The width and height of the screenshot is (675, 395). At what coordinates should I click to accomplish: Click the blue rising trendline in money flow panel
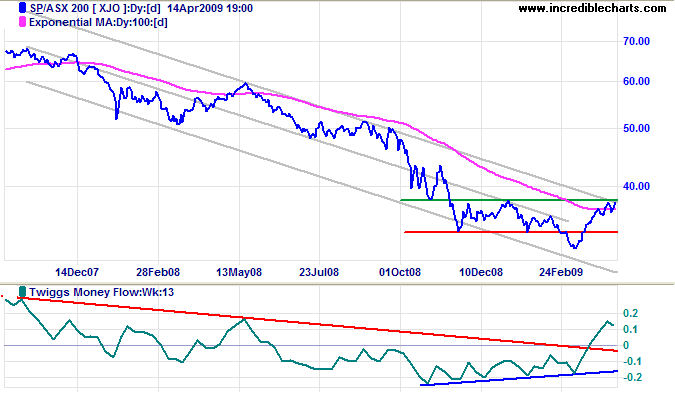(x=519, y=378)
